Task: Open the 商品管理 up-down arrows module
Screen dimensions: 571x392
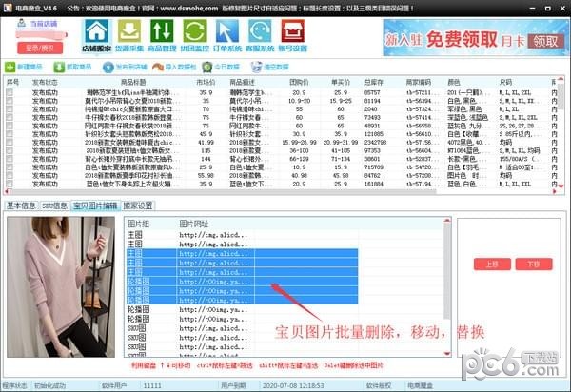Action: click(162, 35)
